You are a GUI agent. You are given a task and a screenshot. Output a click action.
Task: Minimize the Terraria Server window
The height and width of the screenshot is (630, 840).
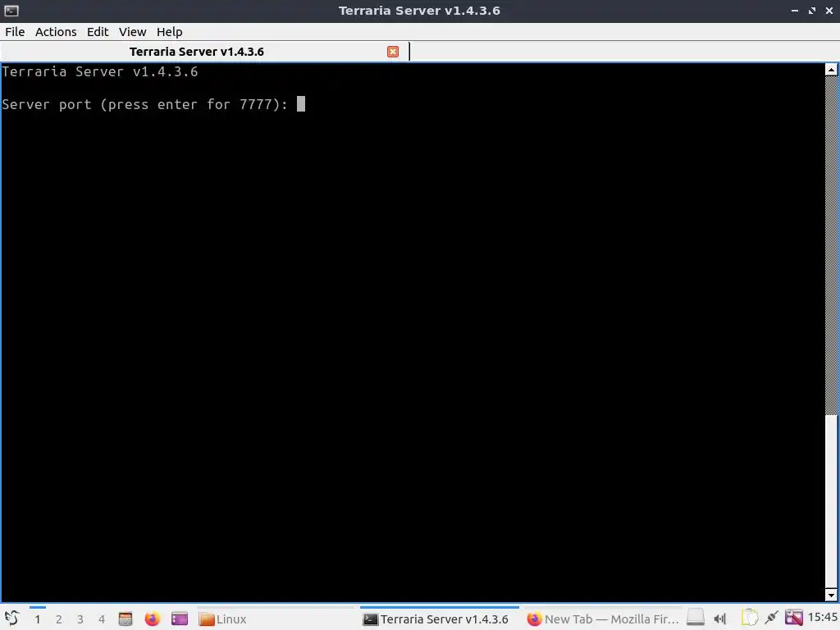(x=795, y=11)
